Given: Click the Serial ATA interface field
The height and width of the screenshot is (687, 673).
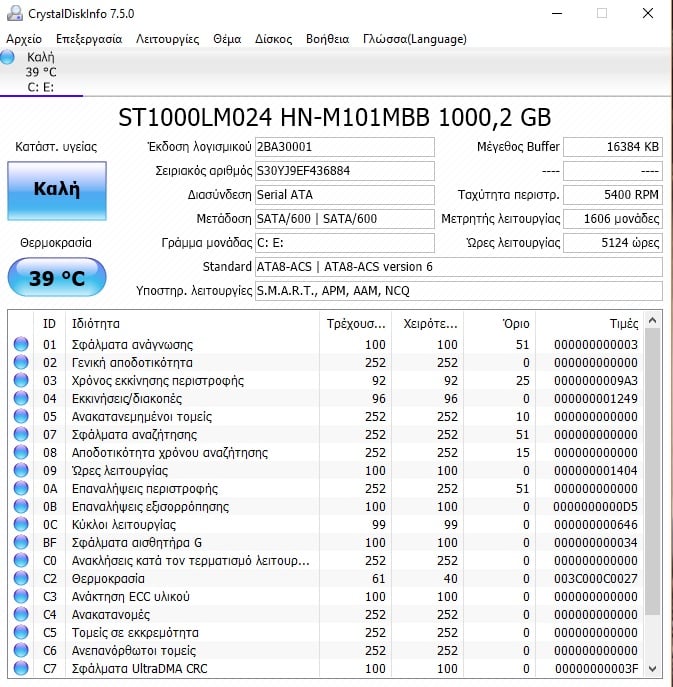Looking at the screenshot, I should 345,195.
